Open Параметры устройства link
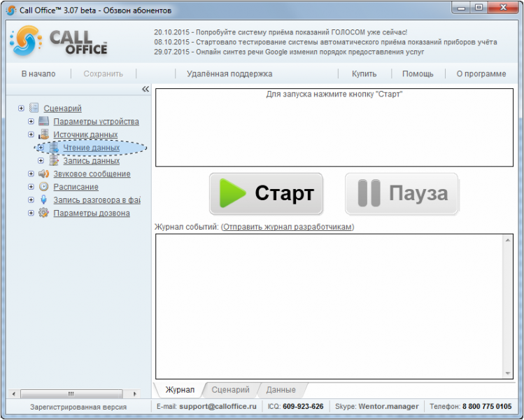Image resolution: width=524 pixels, height=420 pixels. click(97, 121)
